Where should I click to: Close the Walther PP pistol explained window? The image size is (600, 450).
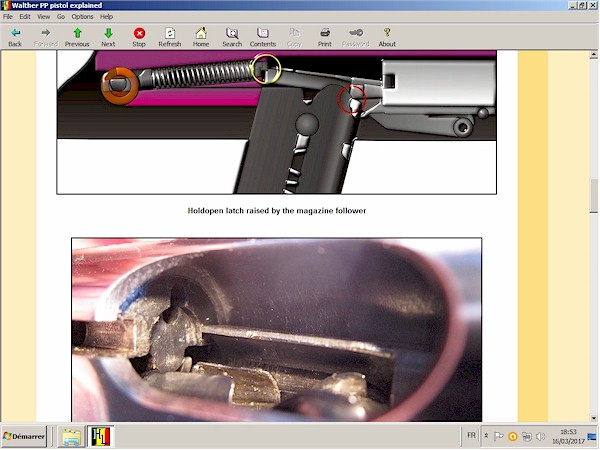click(x=592, y=5)
